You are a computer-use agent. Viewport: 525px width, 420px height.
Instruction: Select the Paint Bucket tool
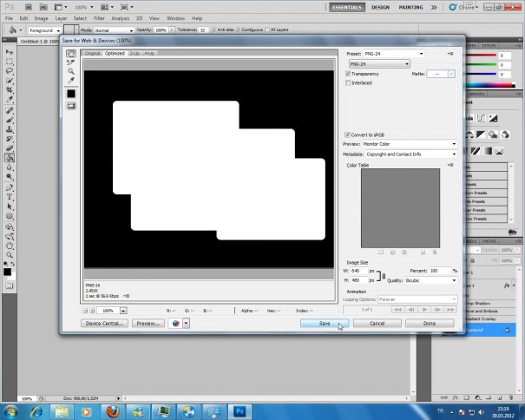click(x=10, y=158)
